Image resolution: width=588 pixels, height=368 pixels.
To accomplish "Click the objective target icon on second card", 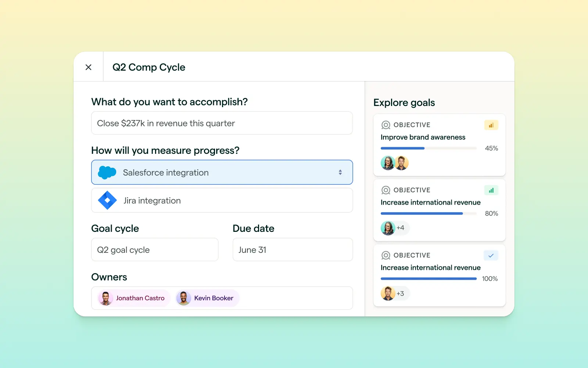I will point(386,190).
